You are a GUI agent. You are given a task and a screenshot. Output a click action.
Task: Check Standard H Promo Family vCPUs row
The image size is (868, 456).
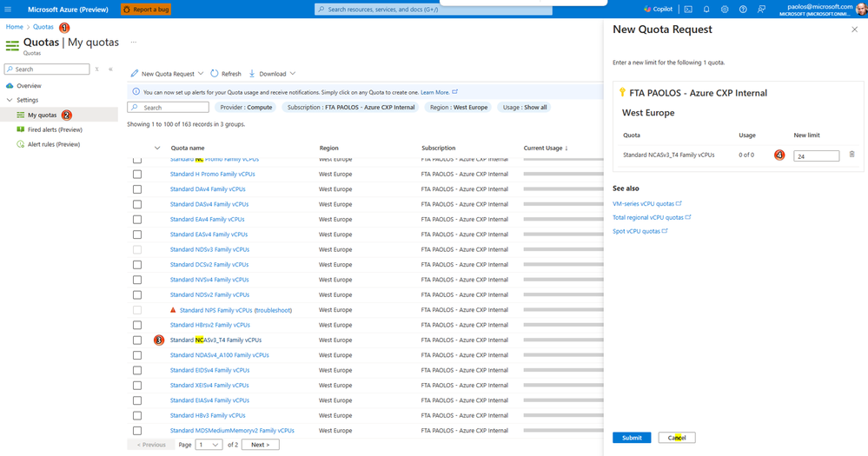[x=137, y=175]
